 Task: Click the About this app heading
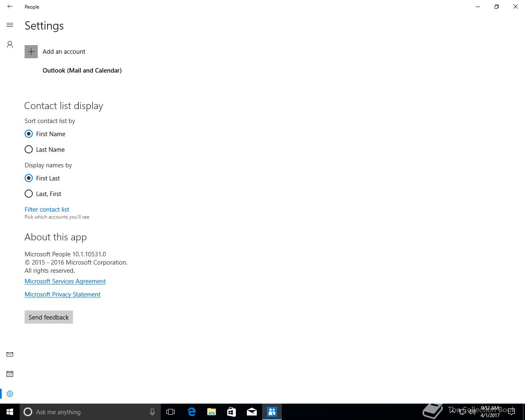point(56,237)
